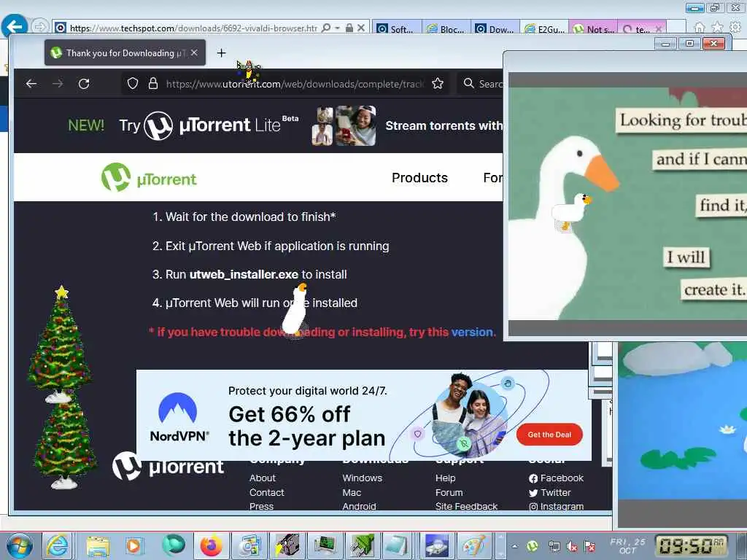Click muted volume tray icon
Image resolution: width=747 pixels, height=560 pixels.
[x=571, y=547]
